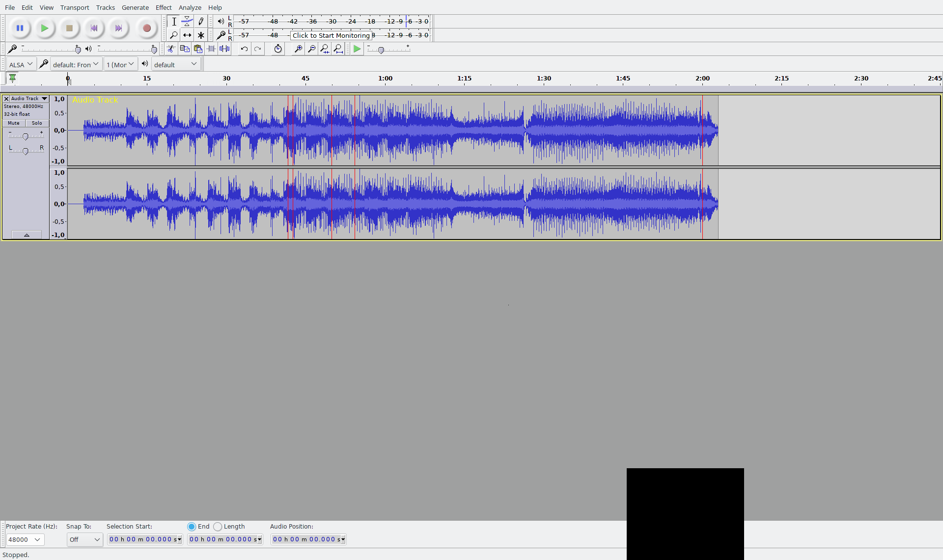943x560 pixels.
Task: Click the track gain slider
Action: [26, 136]
